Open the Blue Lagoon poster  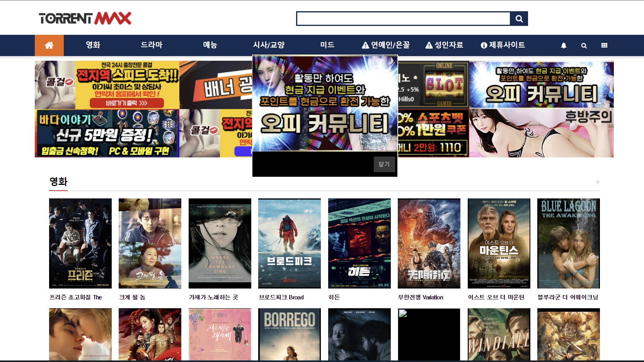click(569, 243)
